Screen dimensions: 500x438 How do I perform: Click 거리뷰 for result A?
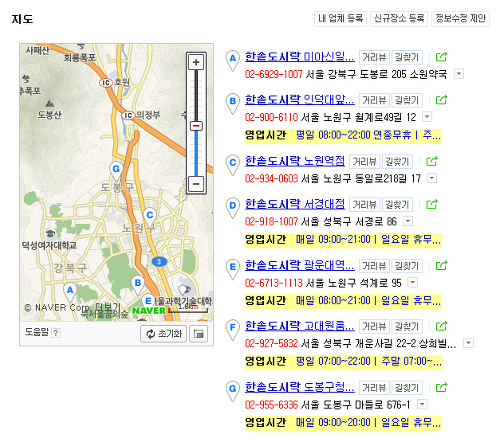(x=374, y=57)
